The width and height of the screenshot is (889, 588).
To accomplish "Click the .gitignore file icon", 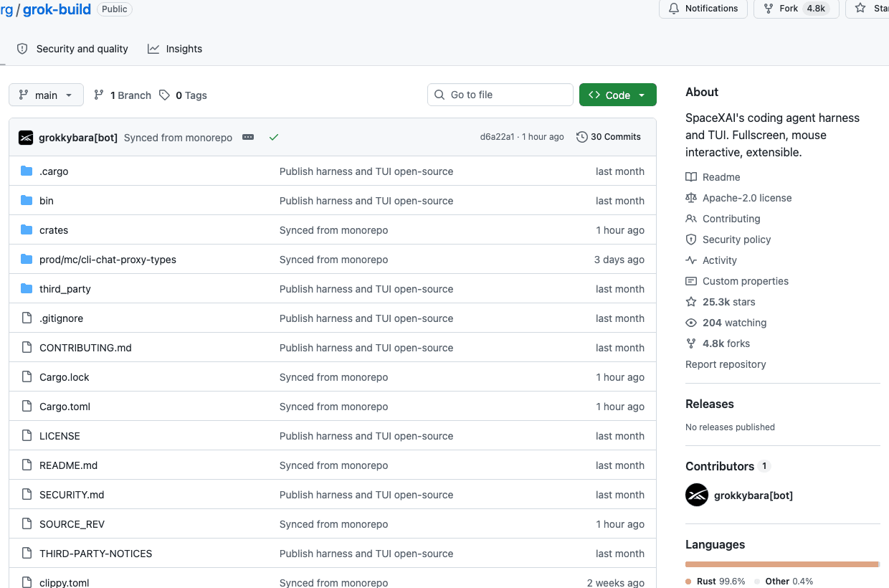I will [x=27, y=318].
